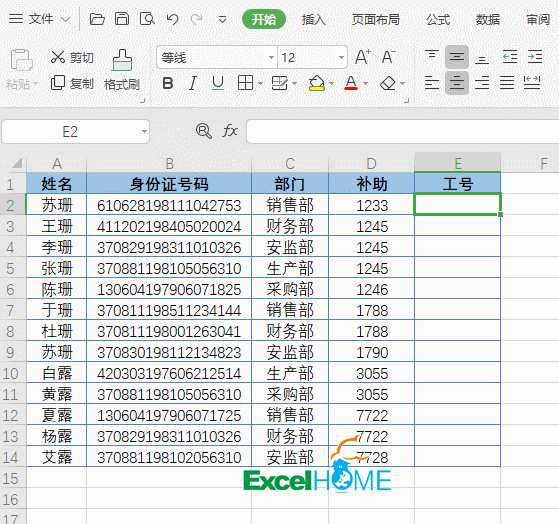The height and width of the screenshot is (524, 559).
Task: Select column E header
Action: coord(457,164)
